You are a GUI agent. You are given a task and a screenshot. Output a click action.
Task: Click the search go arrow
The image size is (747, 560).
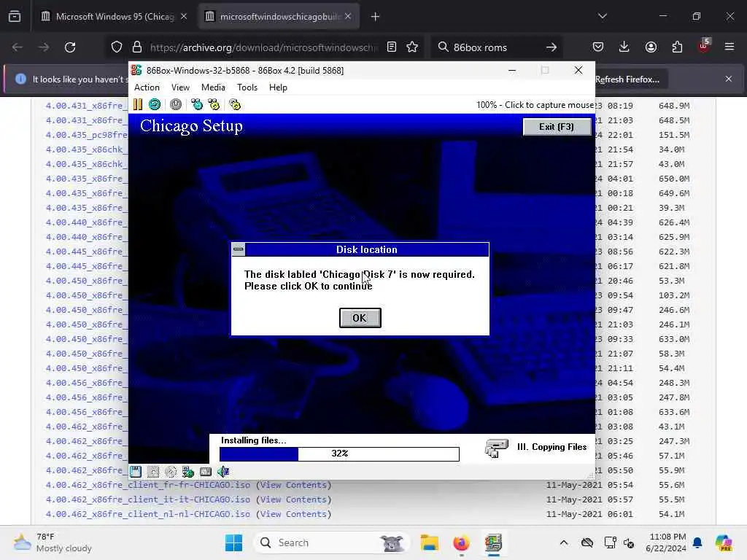551,47
